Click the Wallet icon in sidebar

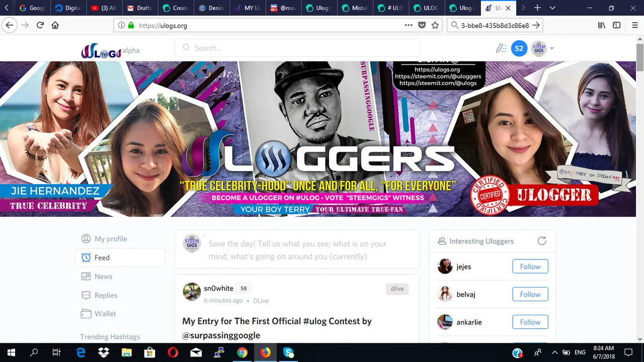[x=86, y=314]
